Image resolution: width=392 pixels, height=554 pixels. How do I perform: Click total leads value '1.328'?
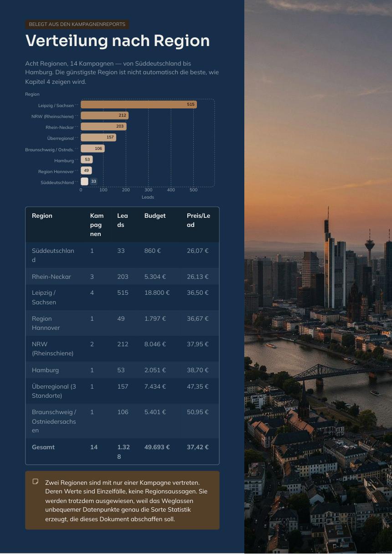pyautogui.click(x=123, y=451)
